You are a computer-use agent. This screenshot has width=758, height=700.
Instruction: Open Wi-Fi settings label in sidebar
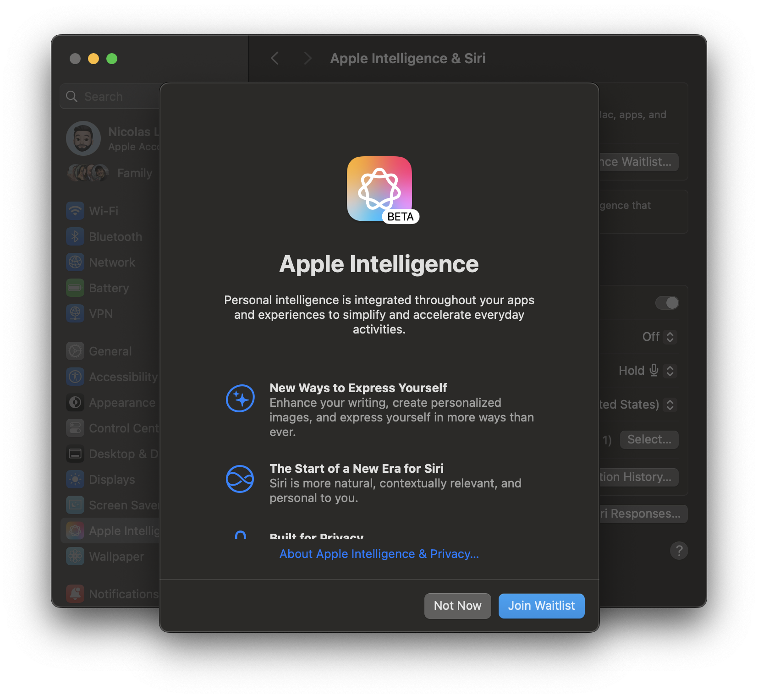(x=104, y=211)
